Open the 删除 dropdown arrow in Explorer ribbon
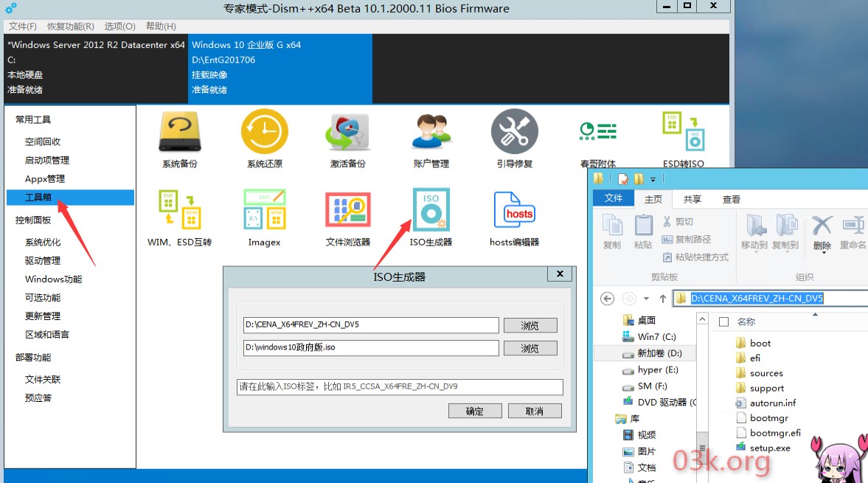This screenshot has height=483, width=868. (824, 252)
